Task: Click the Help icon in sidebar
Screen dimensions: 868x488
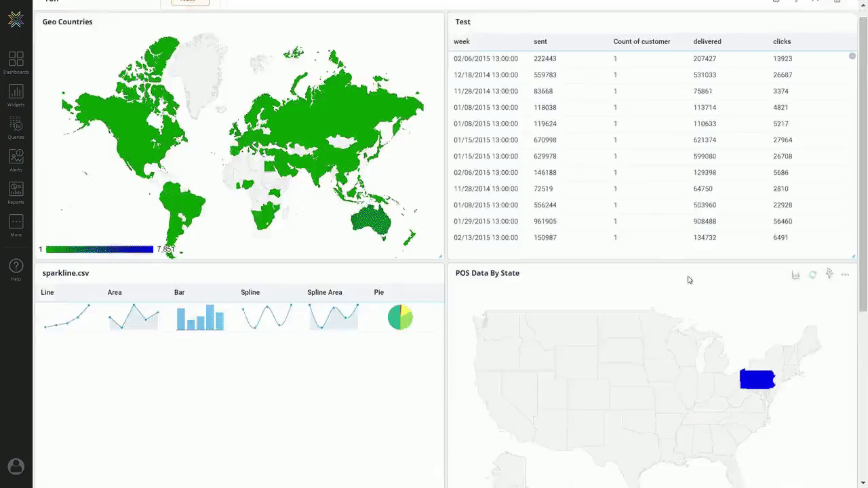Action: (16, 267)
